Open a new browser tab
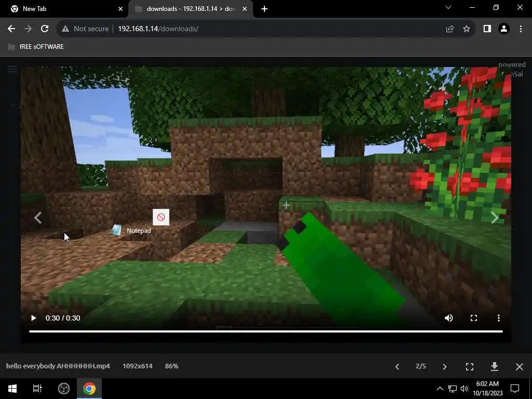Screen dimensions: 532x399 tap(264, 9)
